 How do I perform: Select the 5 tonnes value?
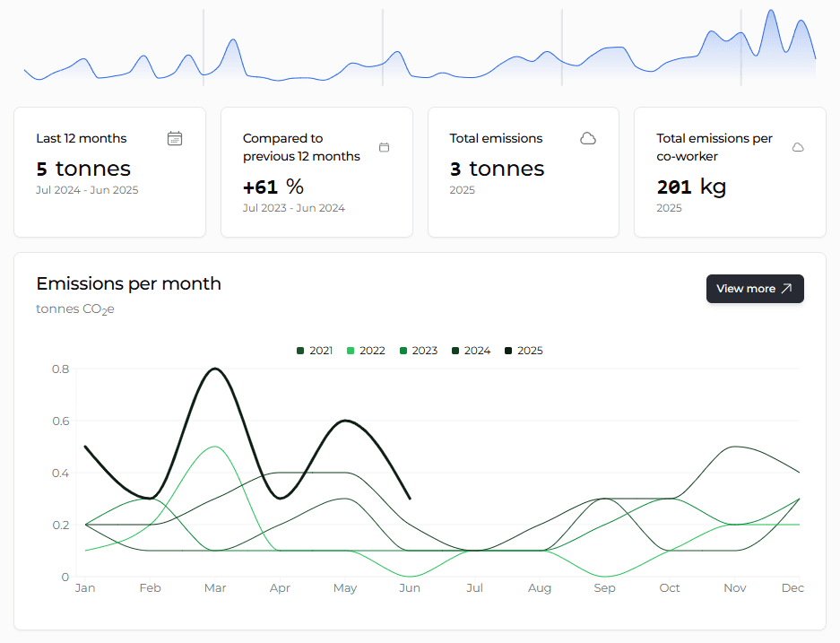click(83, 169)
